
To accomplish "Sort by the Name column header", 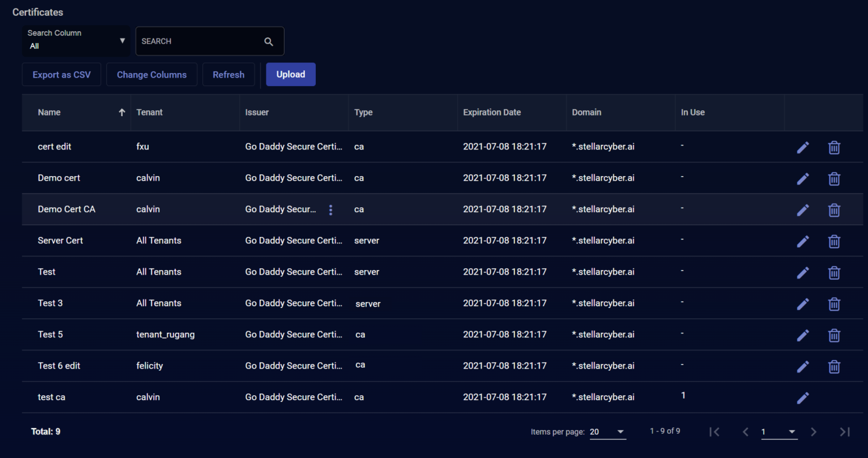I will click(x=50, y=112).
